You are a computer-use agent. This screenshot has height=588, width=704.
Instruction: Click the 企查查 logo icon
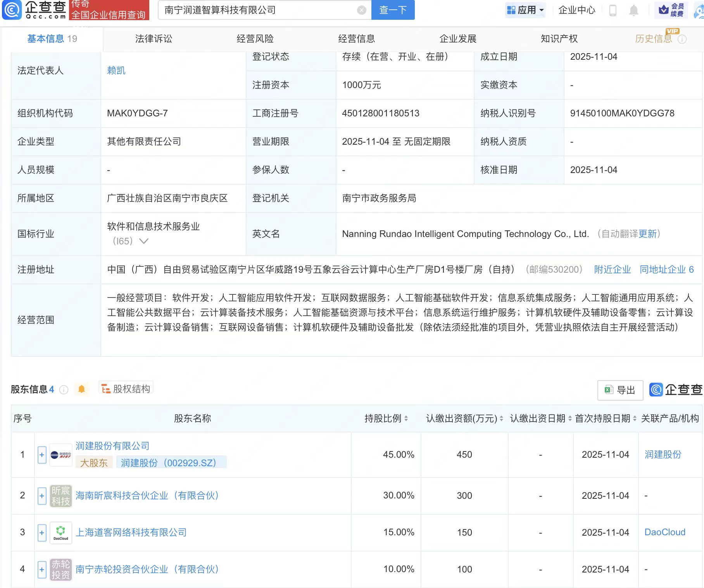click(x=12, y=10)
